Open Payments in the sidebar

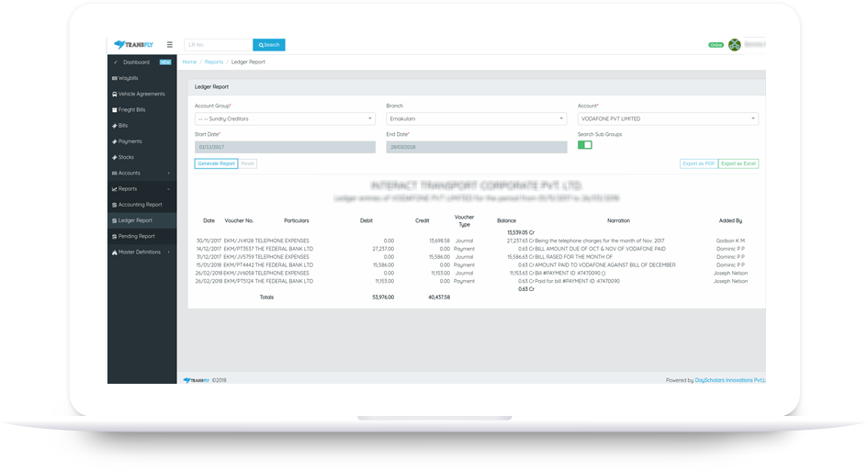click(x=130, y=141)
